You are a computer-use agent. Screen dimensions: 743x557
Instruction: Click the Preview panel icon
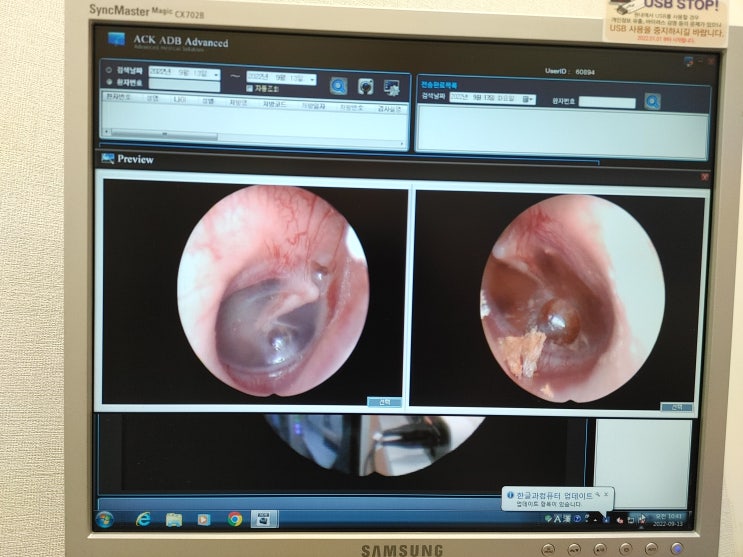(x=108, y=158)
